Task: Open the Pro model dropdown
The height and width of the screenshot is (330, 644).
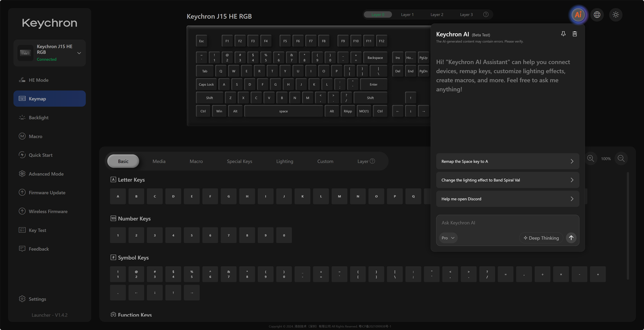Action: point(448,238)
